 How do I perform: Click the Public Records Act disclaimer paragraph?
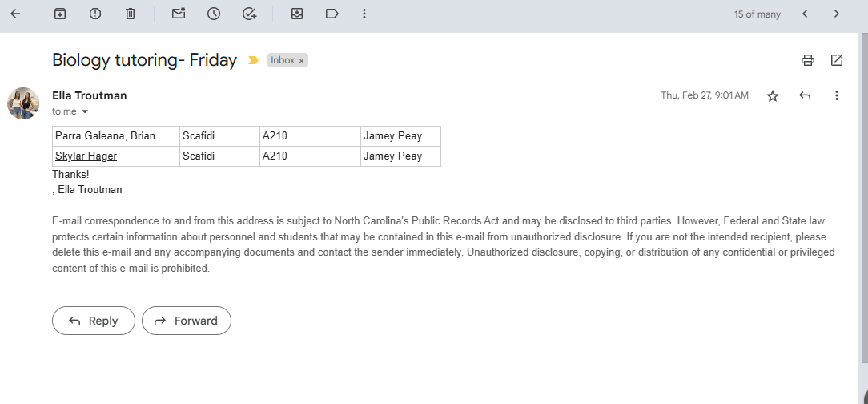coord(444,244)
